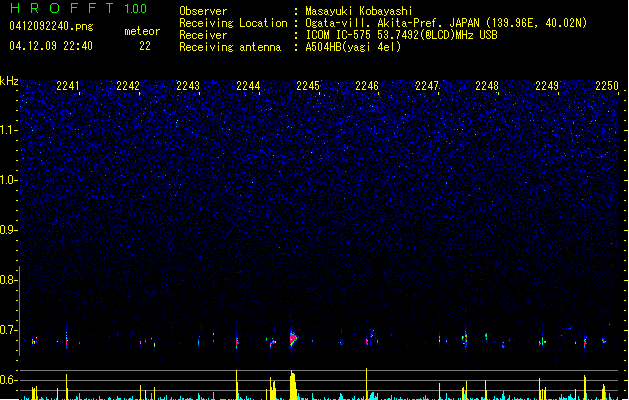Click the 1.0 kHz axis label
The height and width of the screenshot is (400, 629).
click(x=8, y=180)
